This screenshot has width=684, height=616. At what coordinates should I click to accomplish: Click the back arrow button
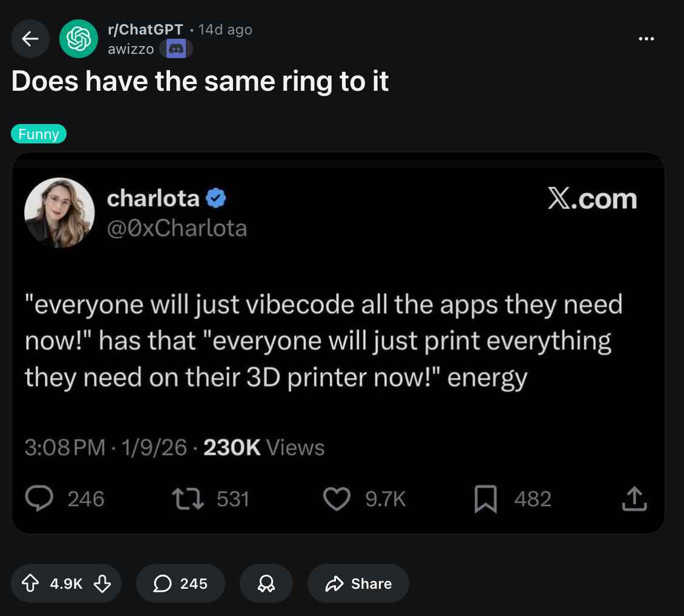30,39
